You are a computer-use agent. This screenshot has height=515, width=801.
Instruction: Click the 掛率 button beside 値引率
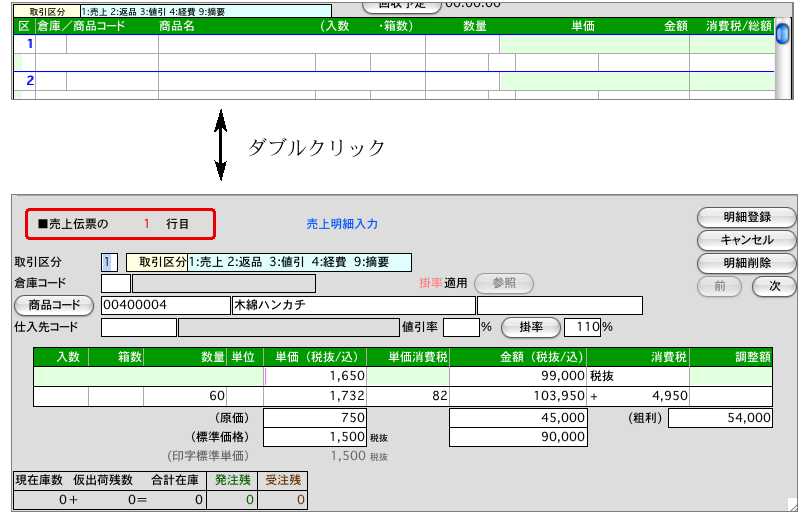529,327
